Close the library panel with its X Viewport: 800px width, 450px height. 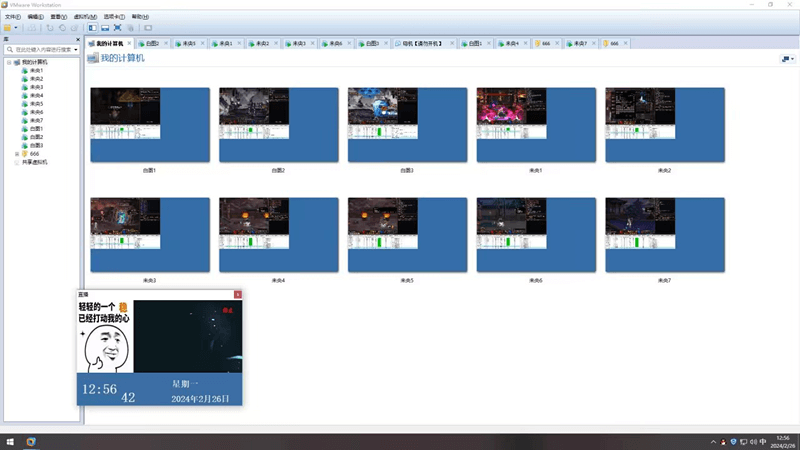[78, 39]
